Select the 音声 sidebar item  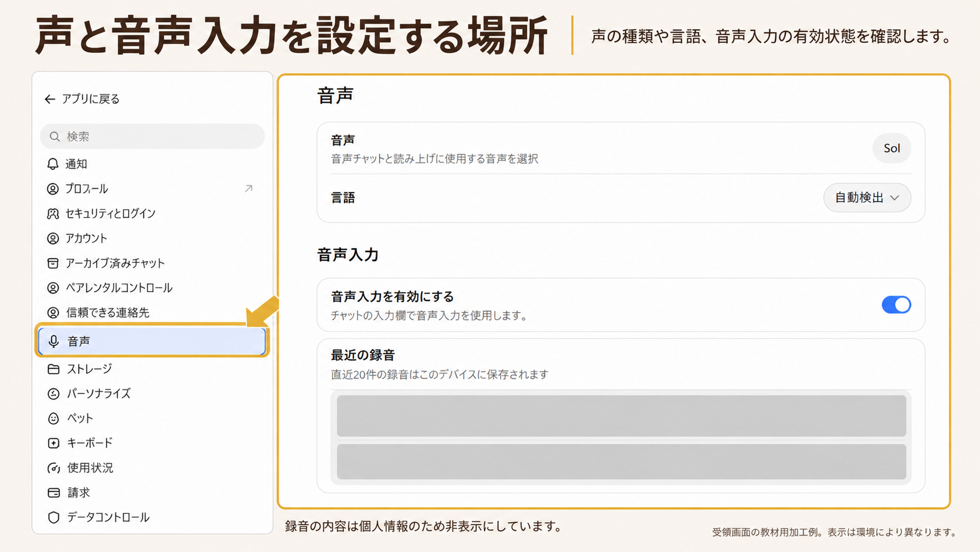point(152,341)
